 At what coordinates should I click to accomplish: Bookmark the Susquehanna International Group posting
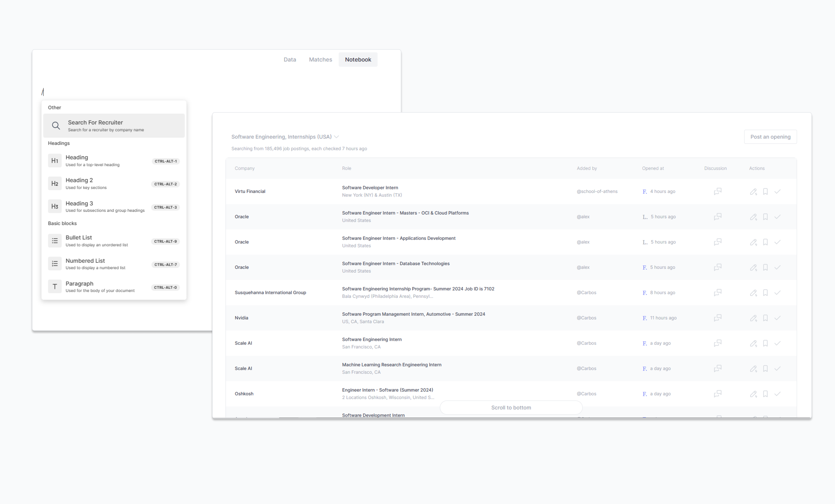click(x=765, y=293)
